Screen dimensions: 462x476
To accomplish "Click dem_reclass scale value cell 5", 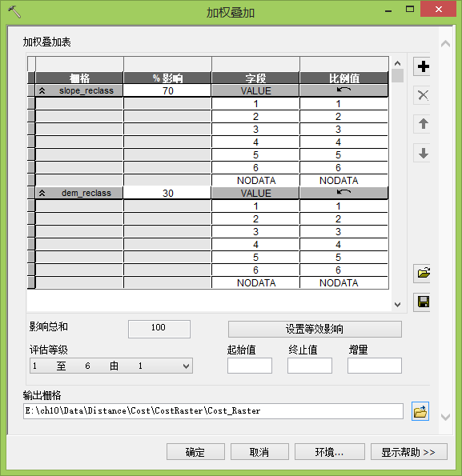I will point(343,257).
